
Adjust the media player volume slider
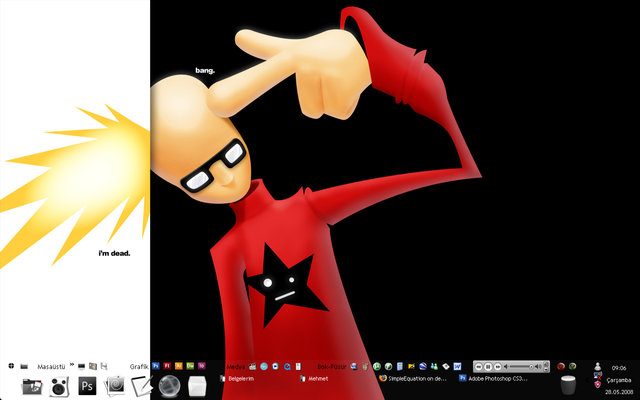coord(521,367)
